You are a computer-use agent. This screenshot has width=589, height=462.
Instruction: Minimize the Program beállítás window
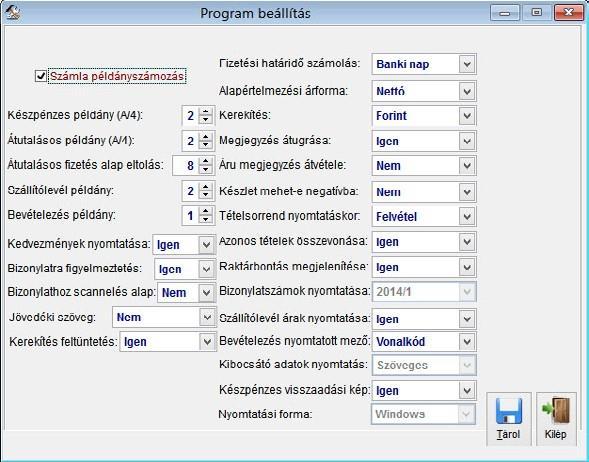(505, 13)
